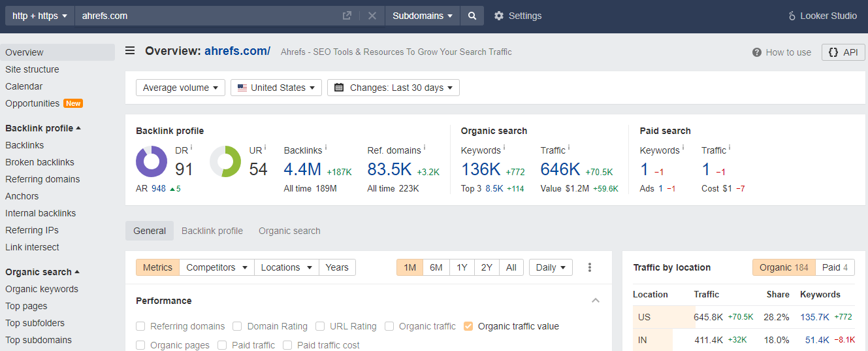Select the 1Y time range
Viewport: 868px width, 351px height.
point(462,267)
